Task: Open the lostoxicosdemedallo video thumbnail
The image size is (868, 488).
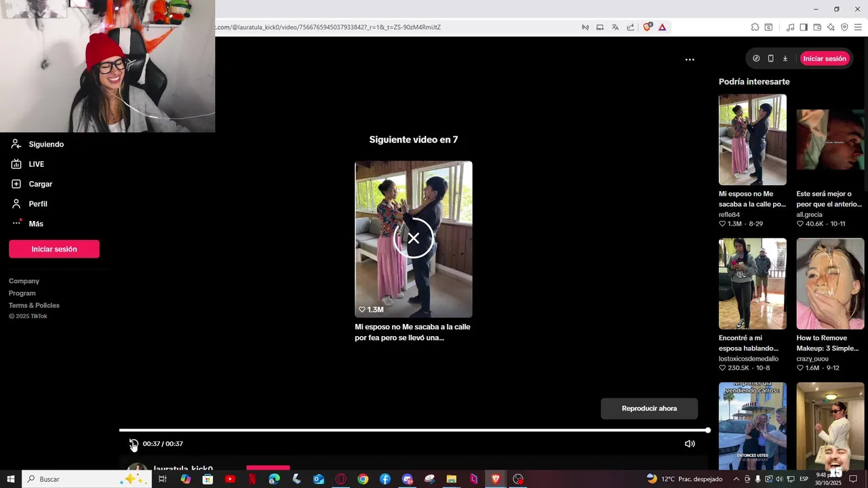Action: coord(753,283)
